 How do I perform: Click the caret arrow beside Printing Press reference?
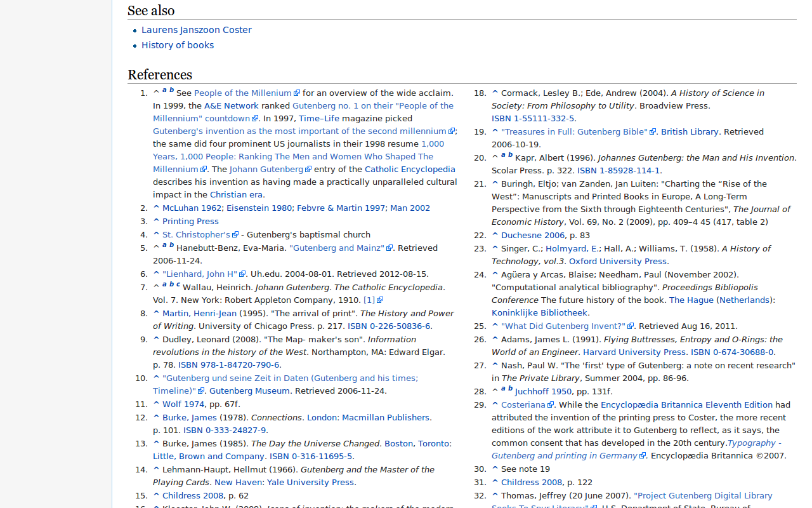[x=156, y=221]
